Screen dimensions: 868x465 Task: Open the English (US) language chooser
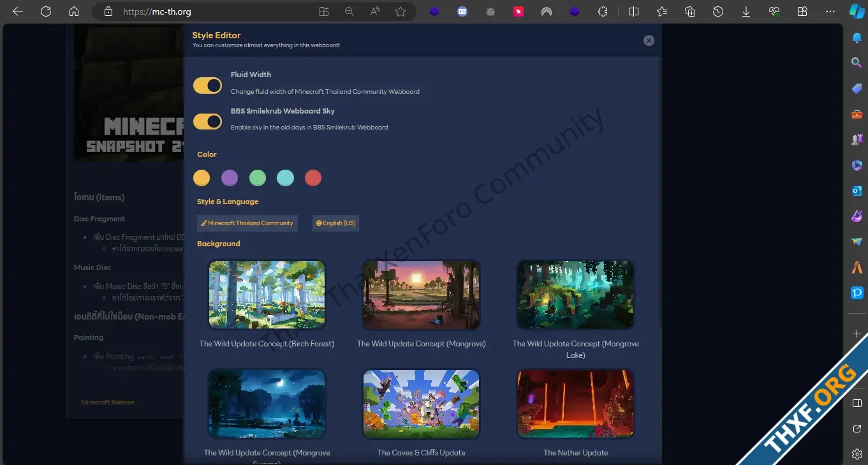pos(336,223)
